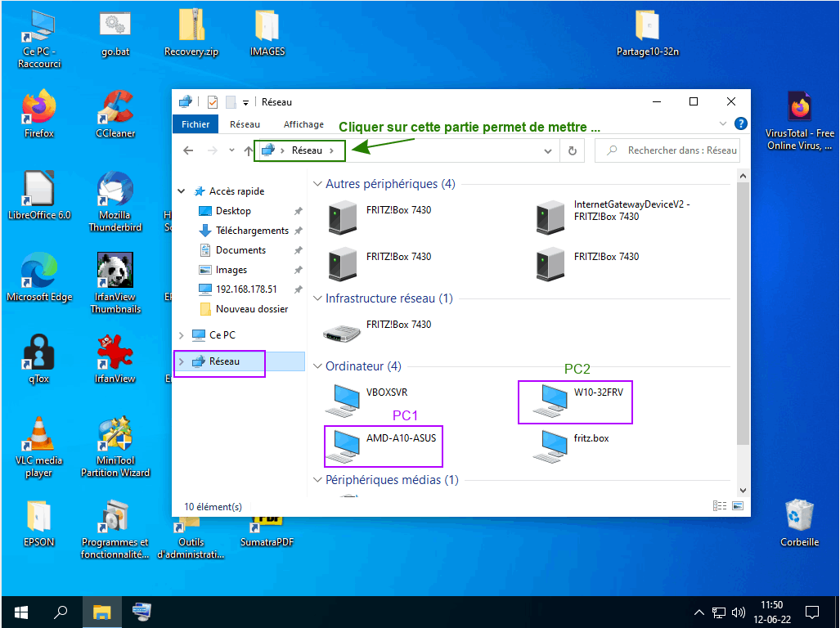Open the IMAGES folder on desktop
The width and height of the screenshot is (840, 628).
click(267, 34)
